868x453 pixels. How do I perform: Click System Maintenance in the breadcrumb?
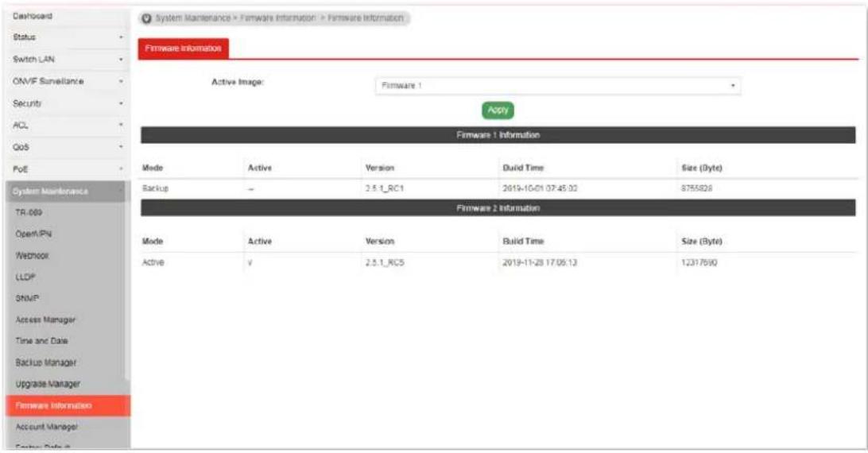(x=192, y=18)
